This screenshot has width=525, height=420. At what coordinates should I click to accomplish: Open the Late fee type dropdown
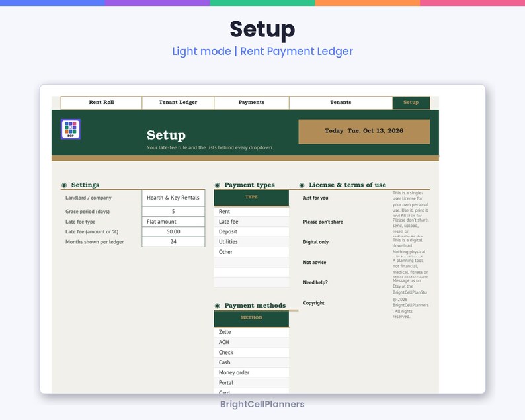pos(173,222)
